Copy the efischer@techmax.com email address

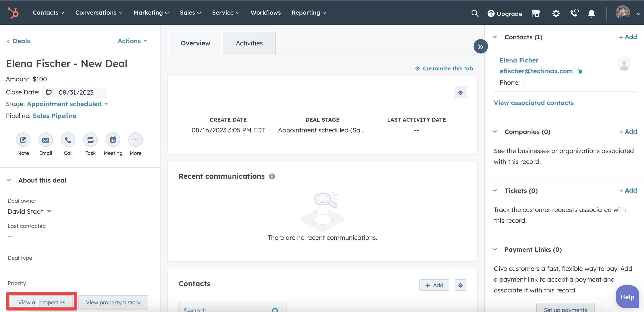579,71
